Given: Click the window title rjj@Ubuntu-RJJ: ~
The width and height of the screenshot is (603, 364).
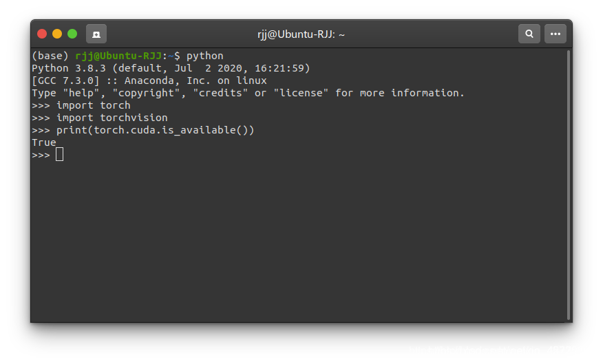Looking at the screenshot, I should coord(301,34).
